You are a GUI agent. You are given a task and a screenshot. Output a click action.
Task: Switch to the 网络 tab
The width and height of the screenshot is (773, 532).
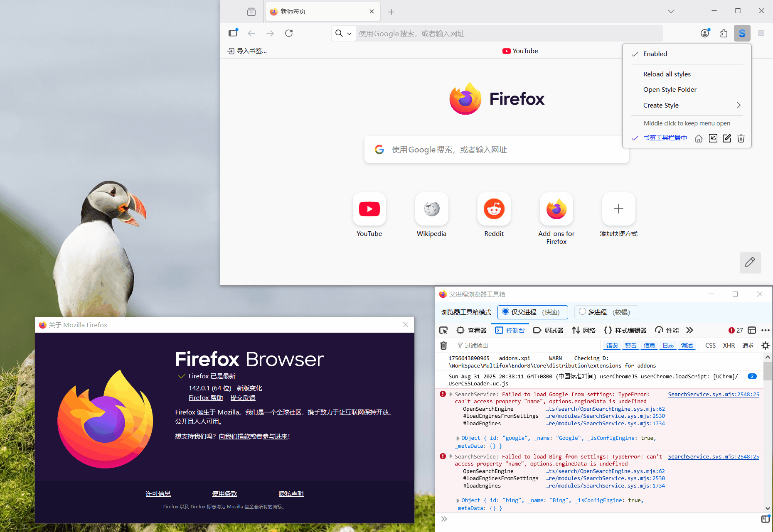click(584, 330)
